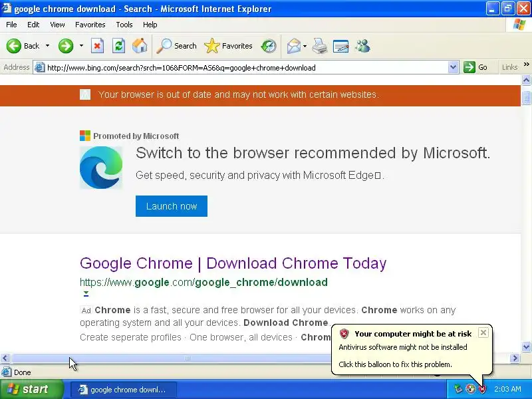Expand the Links toolbar chevron
This screenshot has width=532, height=399.
click(526, 65)
